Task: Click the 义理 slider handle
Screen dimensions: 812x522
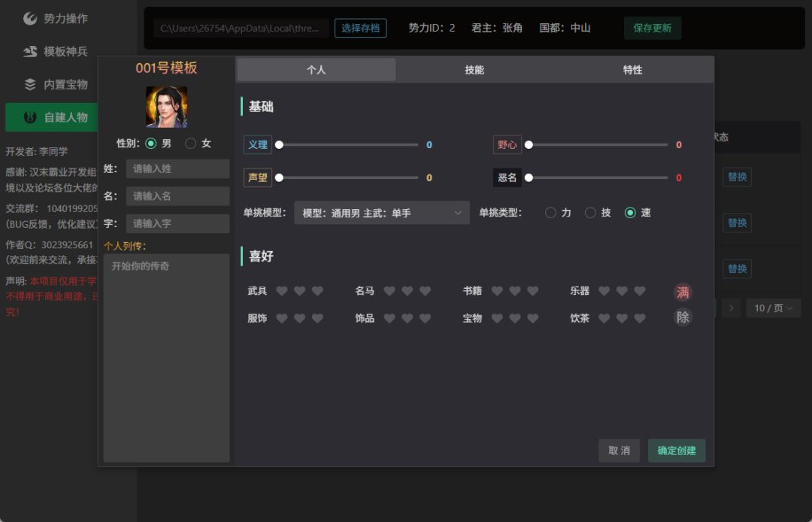Action: click(279, 145)
